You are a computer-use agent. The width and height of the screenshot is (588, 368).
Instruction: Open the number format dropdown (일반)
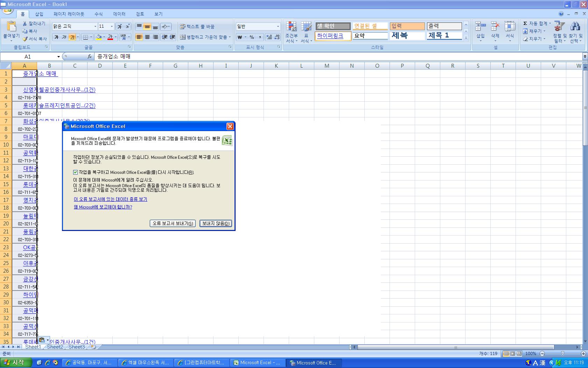(278, 26)
